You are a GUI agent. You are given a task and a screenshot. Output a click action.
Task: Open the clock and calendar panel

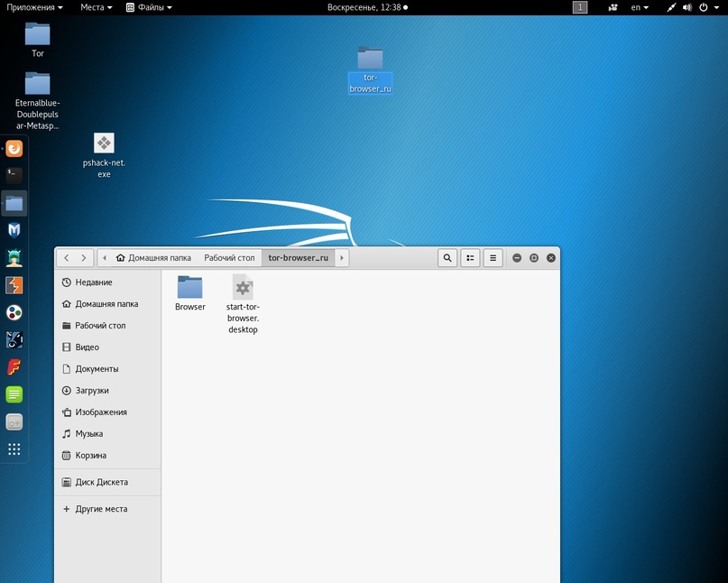pos(367,7)
